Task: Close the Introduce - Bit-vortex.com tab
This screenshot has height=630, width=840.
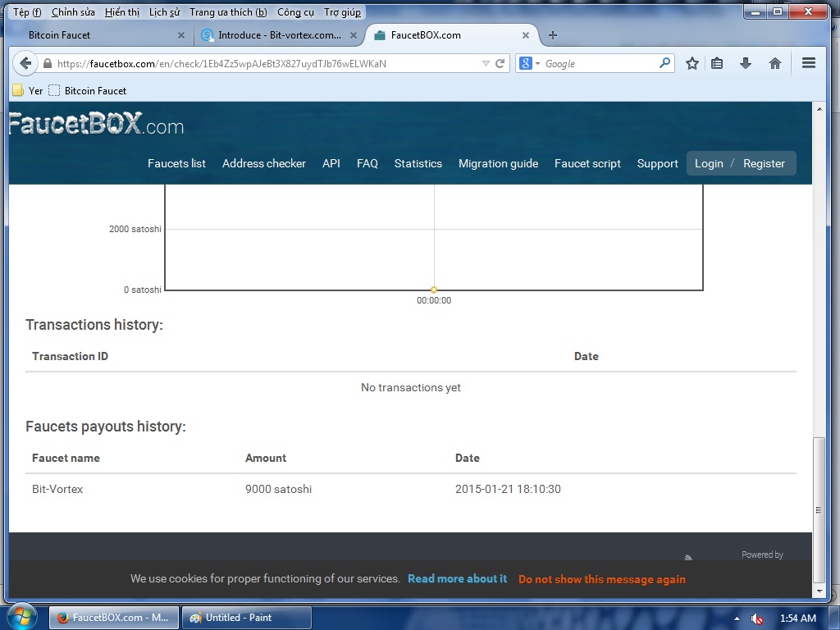Action: tap(353, 34)
